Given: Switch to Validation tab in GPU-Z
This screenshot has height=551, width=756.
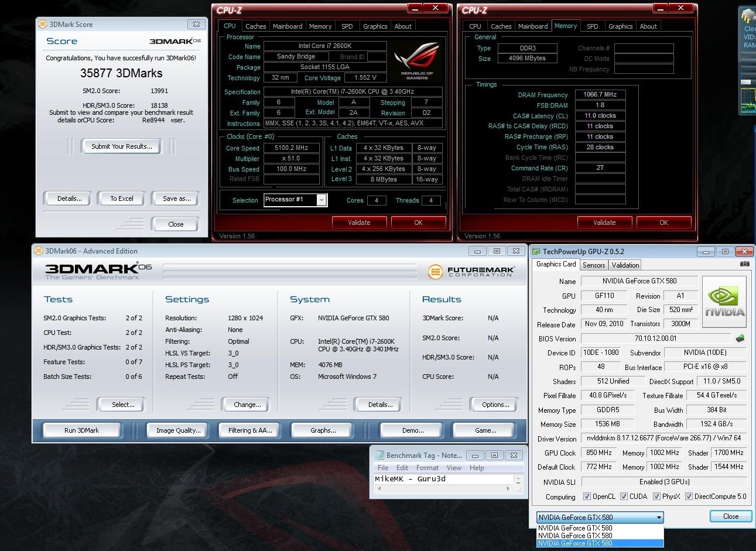Looking at the screenshot, I should click(625, 265).
